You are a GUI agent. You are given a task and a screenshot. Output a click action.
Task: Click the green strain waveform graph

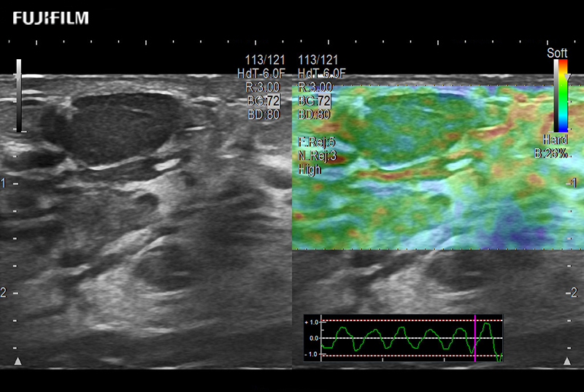pos(403,338)
